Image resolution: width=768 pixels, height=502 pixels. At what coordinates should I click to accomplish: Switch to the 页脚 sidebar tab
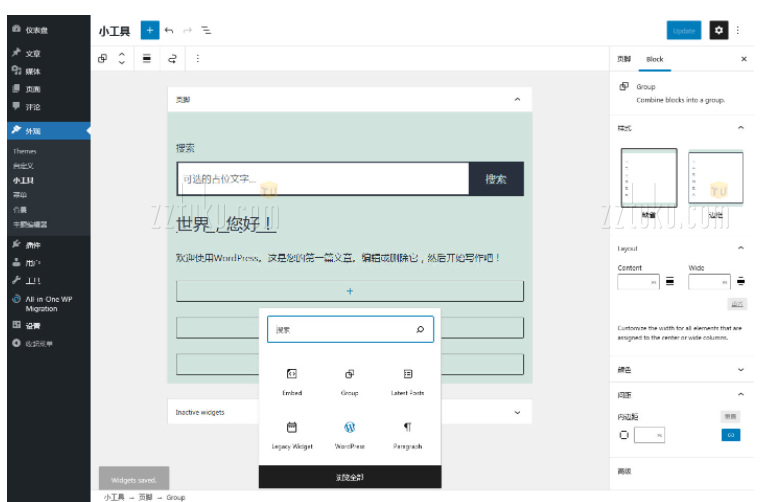click(624, 59)
